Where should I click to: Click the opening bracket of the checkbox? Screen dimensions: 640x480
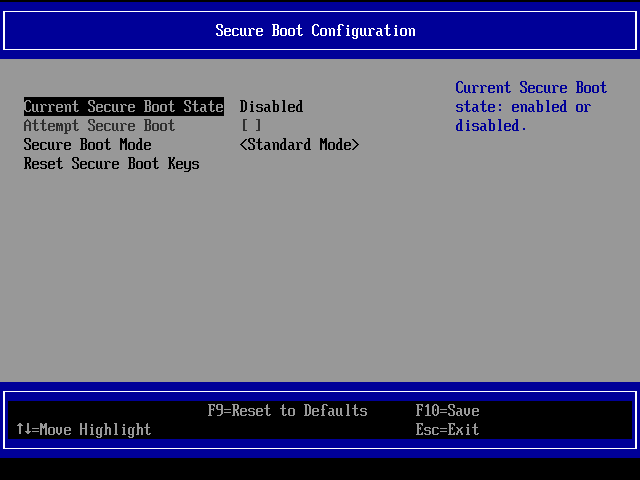(244, 126)
